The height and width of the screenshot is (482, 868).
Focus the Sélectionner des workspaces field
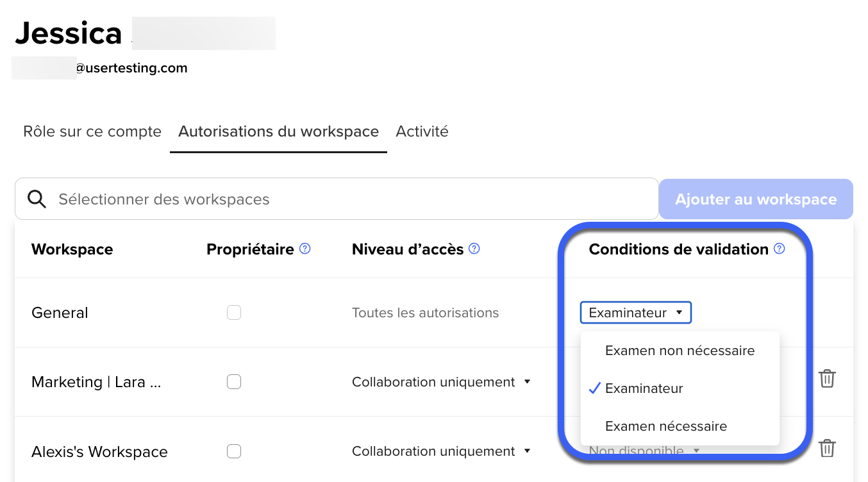pos(337,199)
